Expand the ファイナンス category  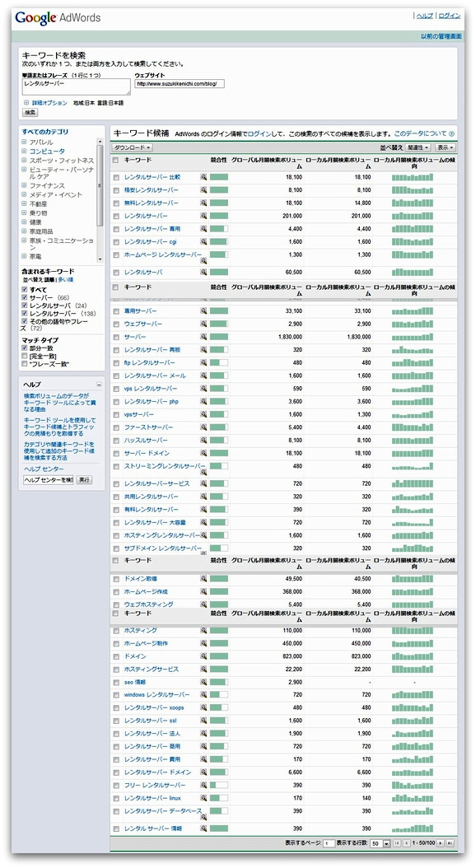(25, 185)
